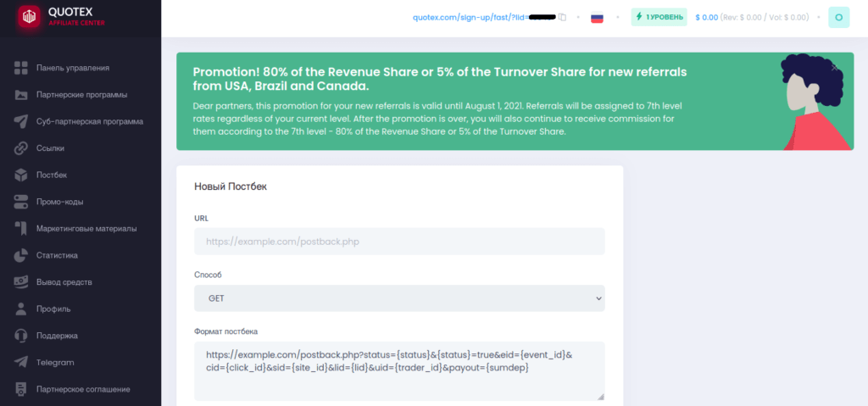Copy the affiliate sign-up link
The height and width of the screenshot is (406, 868).
[563, 17]
